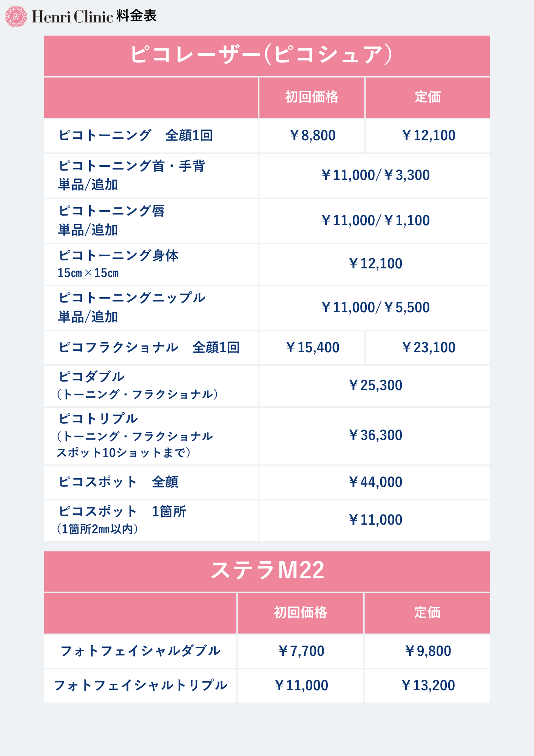
Task: Click the Henri Clinic brand name text
Action: click(72, 17)
